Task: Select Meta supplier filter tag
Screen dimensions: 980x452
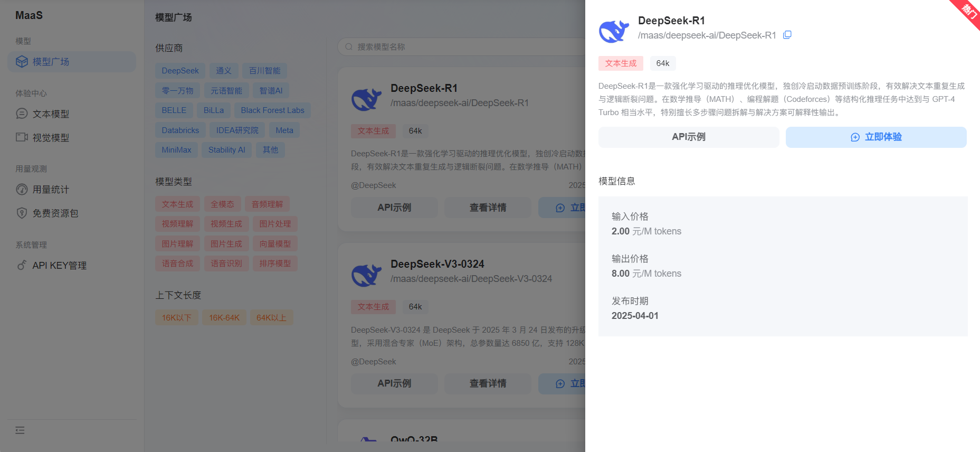Action: [284, 130]
